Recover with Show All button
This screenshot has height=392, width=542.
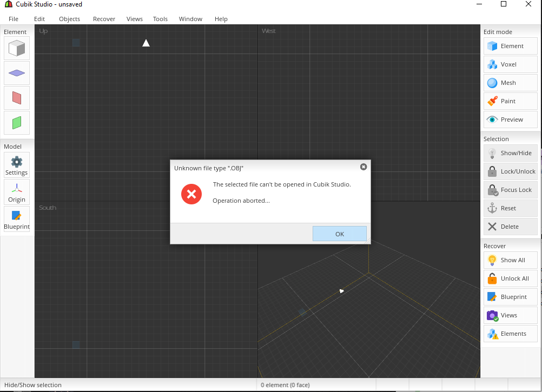[510, 260]
